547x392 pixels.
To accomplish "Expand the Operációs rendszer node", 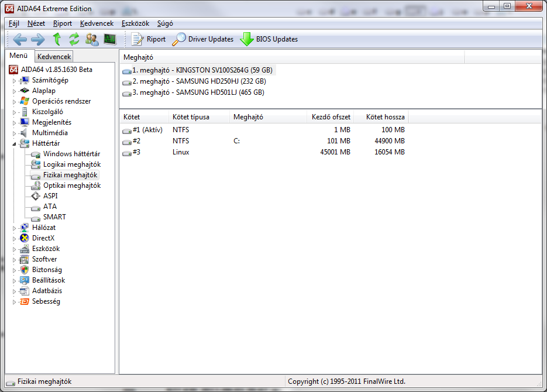I will 14,102.
